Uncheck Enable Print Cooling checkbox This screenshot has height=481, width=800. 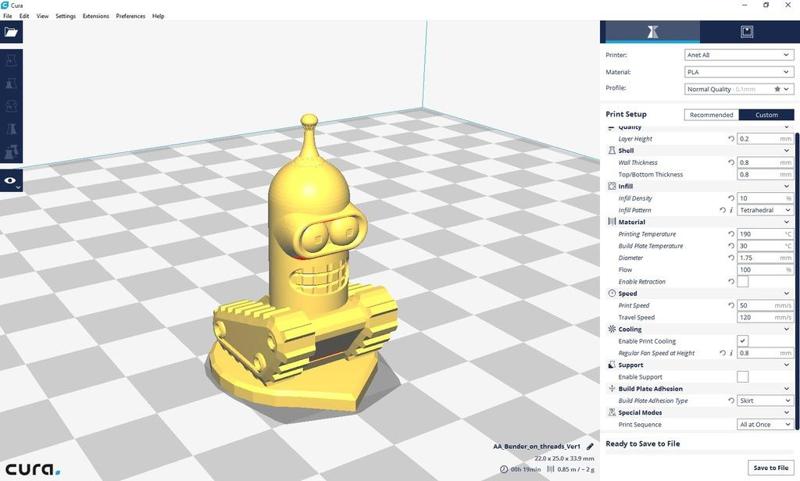point(743,341)
